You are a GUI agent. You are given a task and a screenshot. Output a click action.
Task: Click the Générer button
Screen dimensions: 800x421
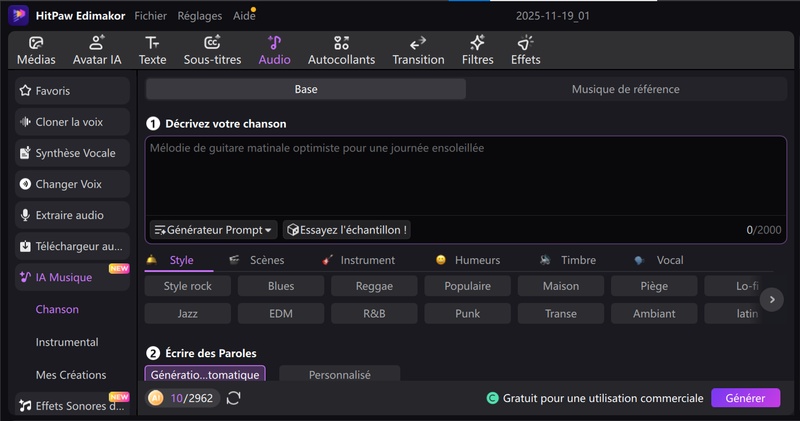click(x=745, y=398)
